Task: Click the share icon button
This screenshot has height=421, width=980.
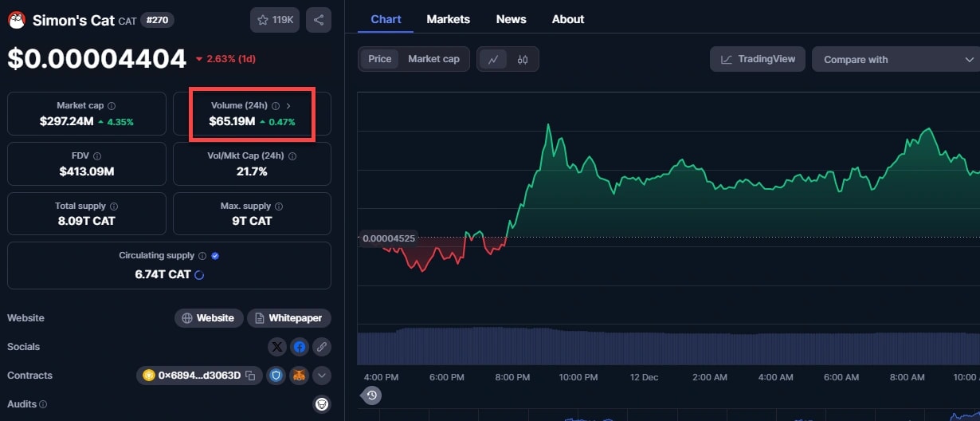Action: [x=319, y=20]
